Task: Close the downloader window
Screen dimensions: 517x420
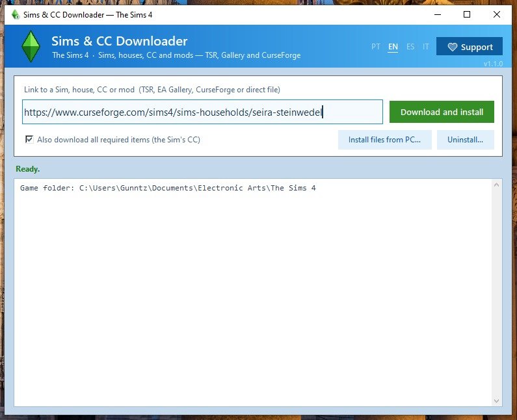Action: point(497,14)
